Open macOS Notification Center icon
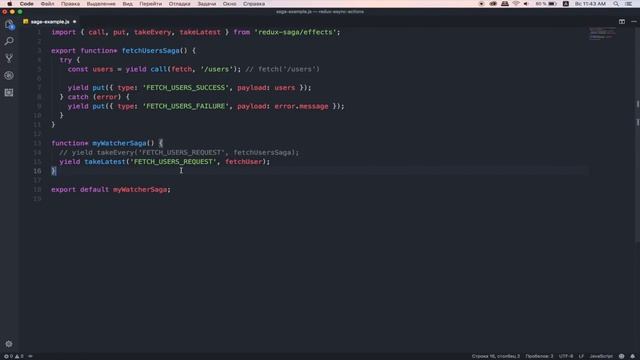Image resolution: width=640 pixels, height=360 pixels. coord(629,4)
